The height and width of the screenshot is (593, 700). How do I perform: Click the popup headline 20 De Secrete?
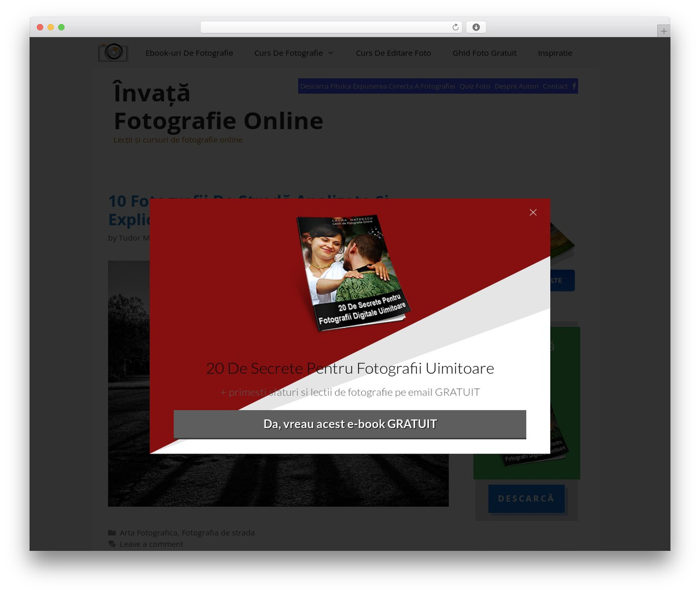(350, 369)
